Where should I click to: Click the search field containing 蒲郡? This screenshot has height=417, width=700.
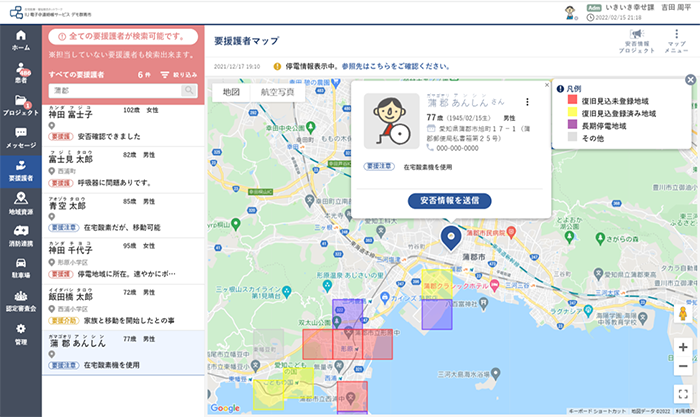[x=115, y=91]
